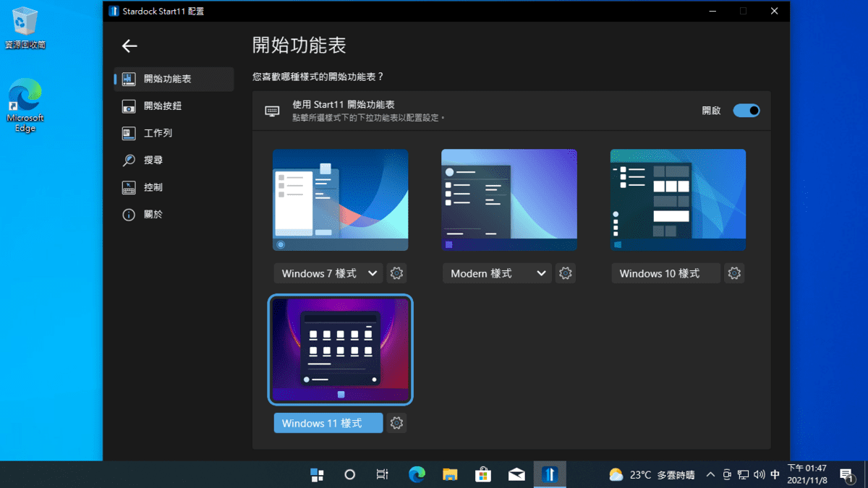Viewport: 868px width, 488px height.
Task: Select the Windows 7 style preview thumbnail
Action: 340,200
